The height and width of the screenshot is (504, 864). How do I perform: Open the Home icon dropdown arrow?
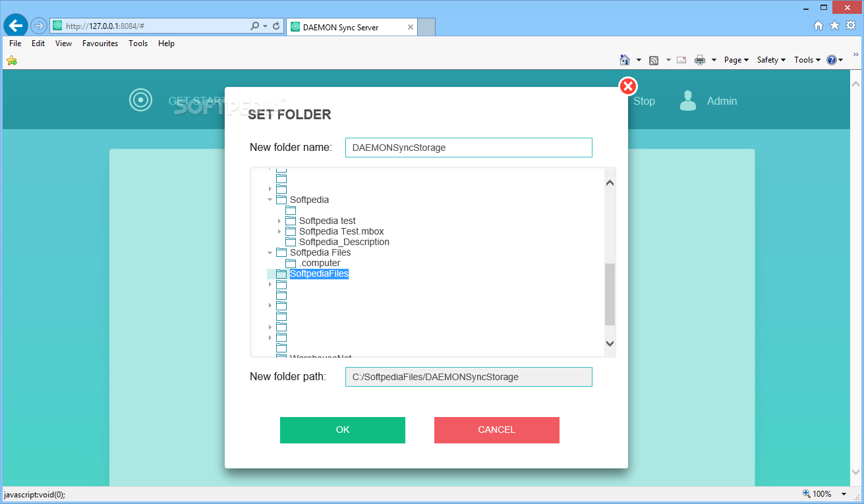[639, 60]
